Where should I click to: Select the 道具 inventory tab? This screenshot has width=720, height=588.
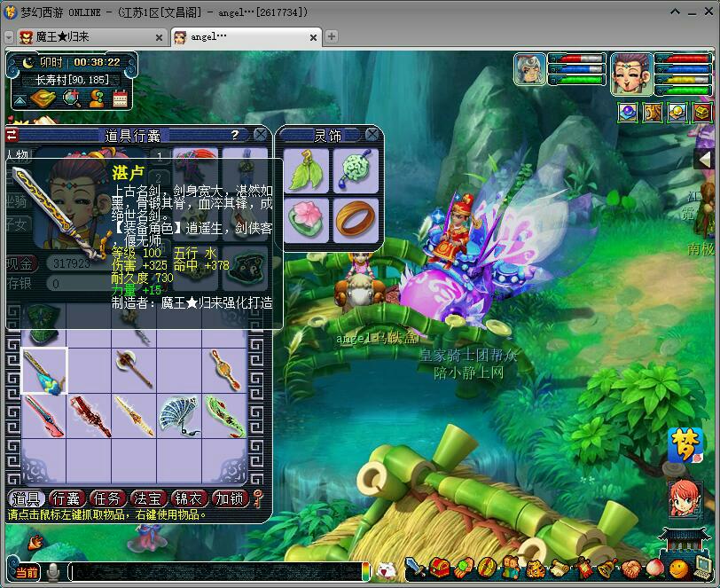(x=26, y=499)
